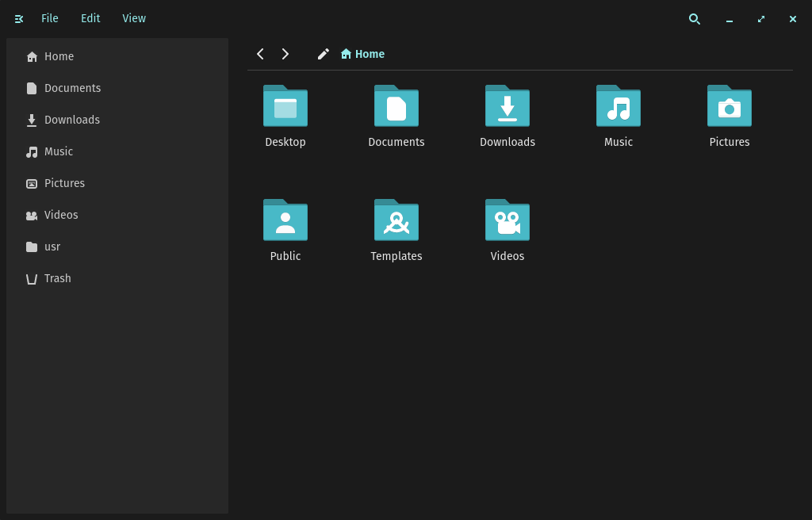
Task: Open the usr folder from the sidebar
Action: click(x=52, y=247)
